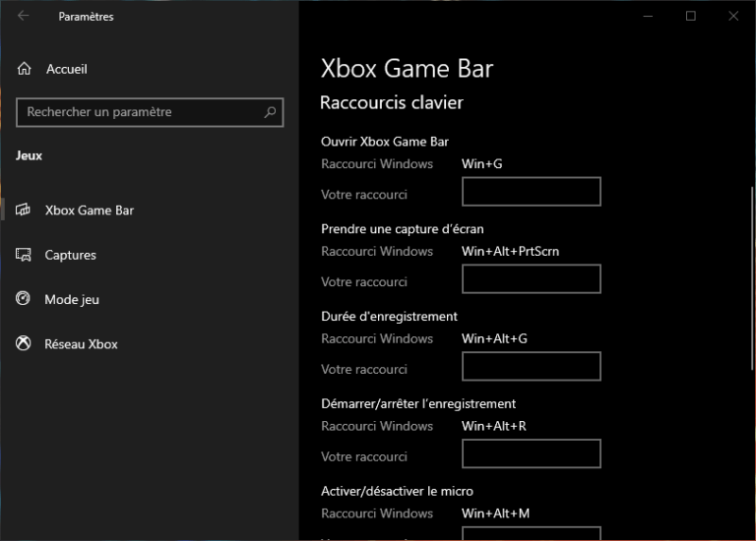756x541 pixels.
Task: Focus the shortcut field for Durée d'enregistrement
Action: (531, 367)
